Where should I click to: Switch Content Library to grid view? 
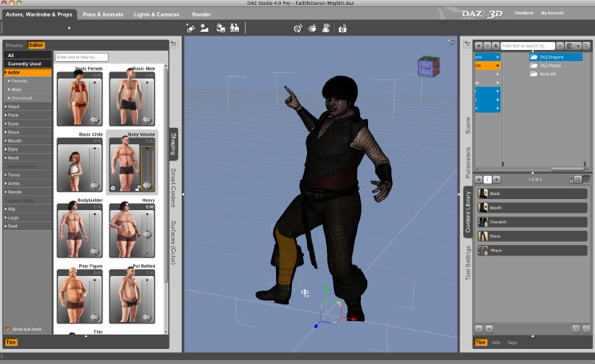click(578, 179)
